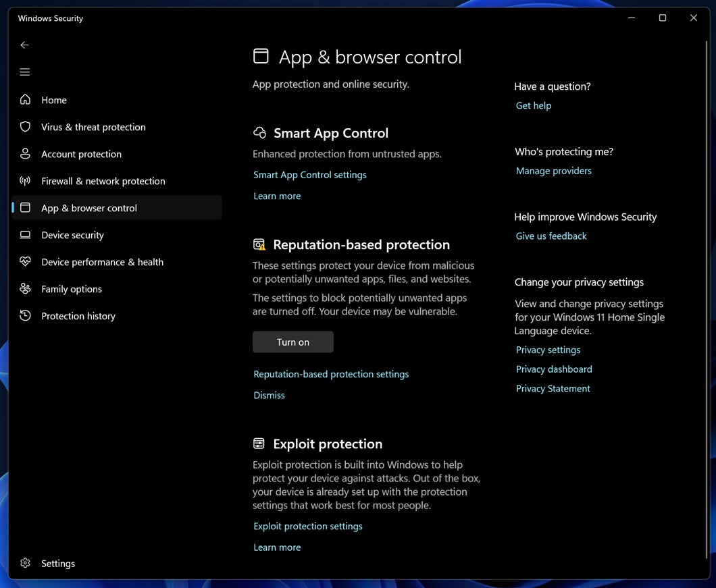Click Get help under Have a question
716x588 pixels.
point(533,105)
